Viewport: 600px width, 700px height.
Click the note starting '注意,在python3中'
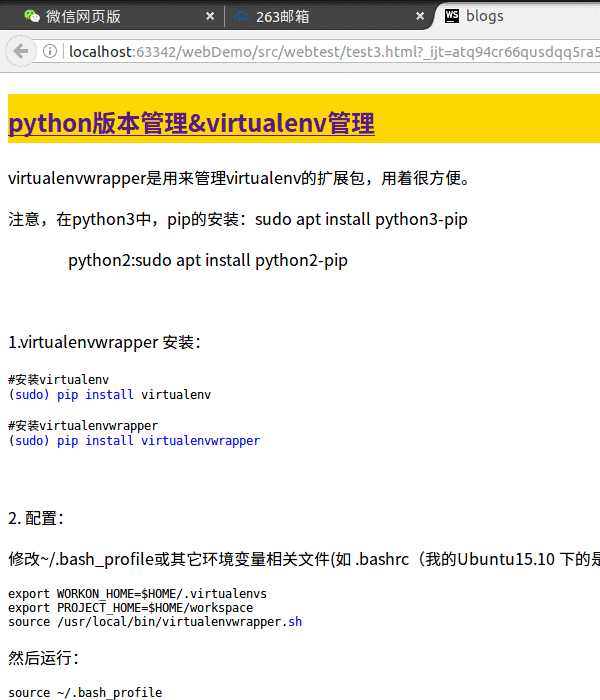click(238, 220)
